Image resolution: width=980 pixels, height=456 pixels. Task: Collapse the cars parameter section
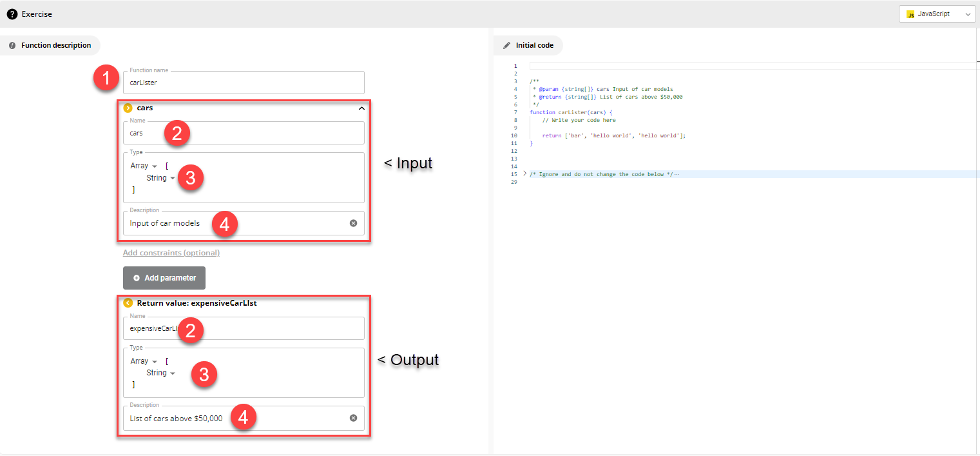[361, 108]
